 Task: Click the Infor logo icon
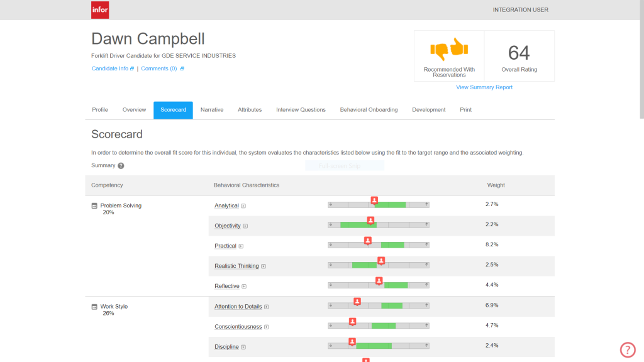(x=99, y=10)
